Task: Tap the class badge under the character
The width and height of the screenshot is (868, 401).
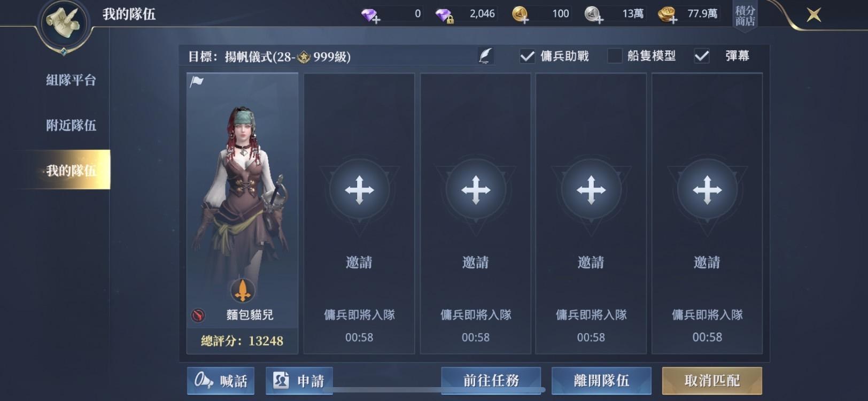Action: (243, 290)
